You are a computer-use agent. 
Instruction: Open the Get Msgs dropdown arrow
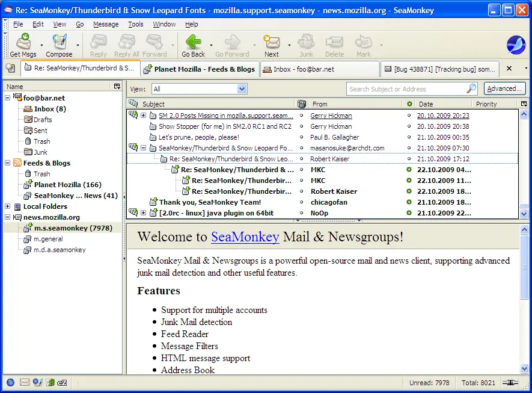point(41,45)
